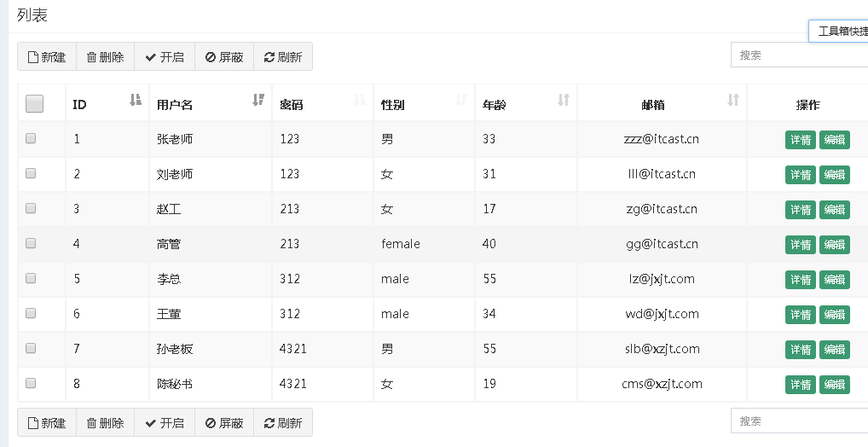868x447 pixels.
Task: Click email lll@itcast.cn
Action: point(662,174)
